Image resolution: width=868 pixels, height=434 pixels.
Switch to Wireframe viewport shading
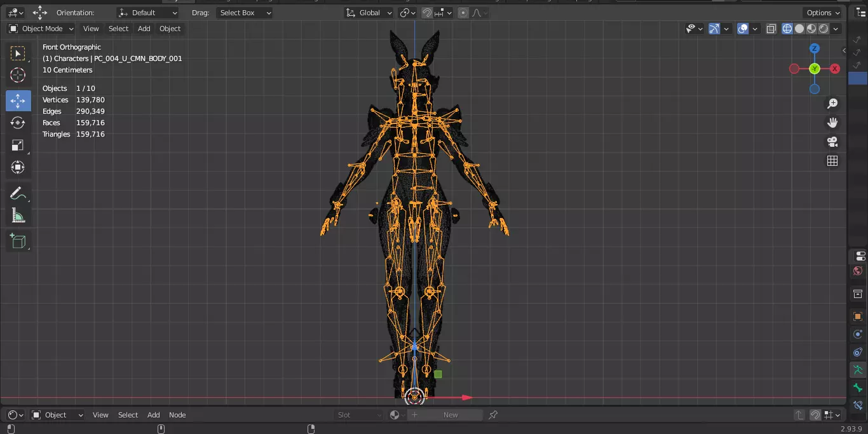click(x=787, y=29)
